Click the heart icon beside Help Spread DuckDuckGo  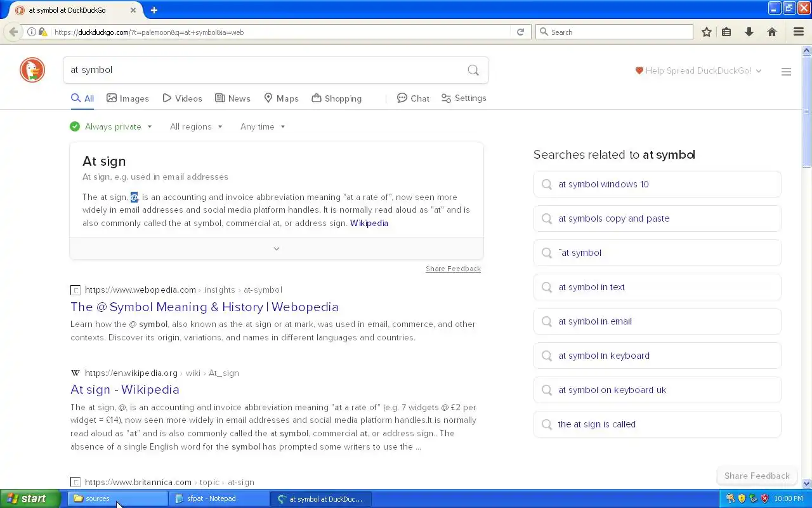[x=639, y=70]
